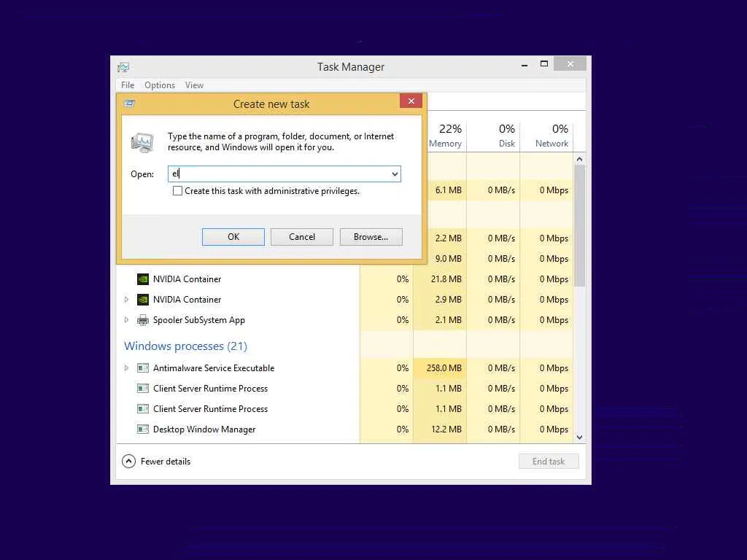Expand the second NVIDIA Container row

126,300
